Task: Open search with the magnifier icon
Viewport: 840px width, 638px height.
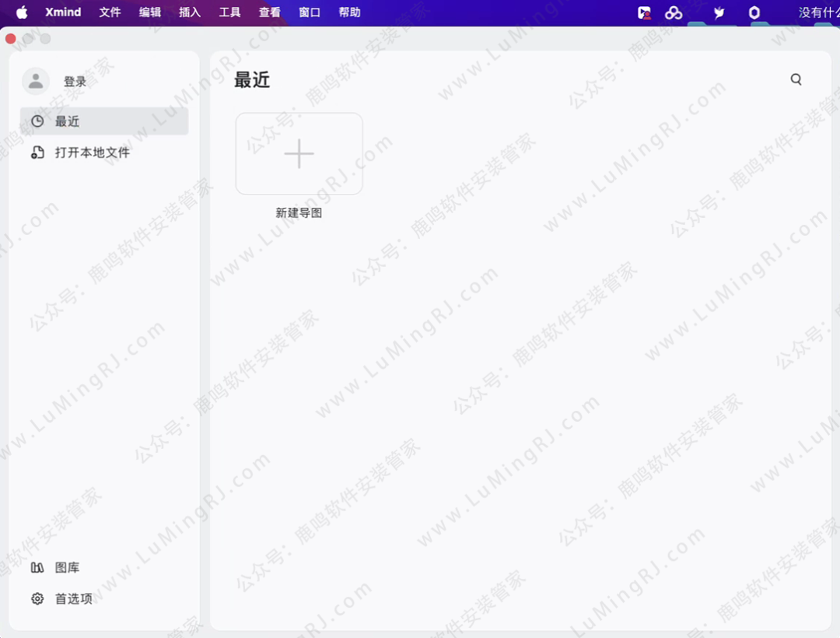Action: [x=796, y=79]
